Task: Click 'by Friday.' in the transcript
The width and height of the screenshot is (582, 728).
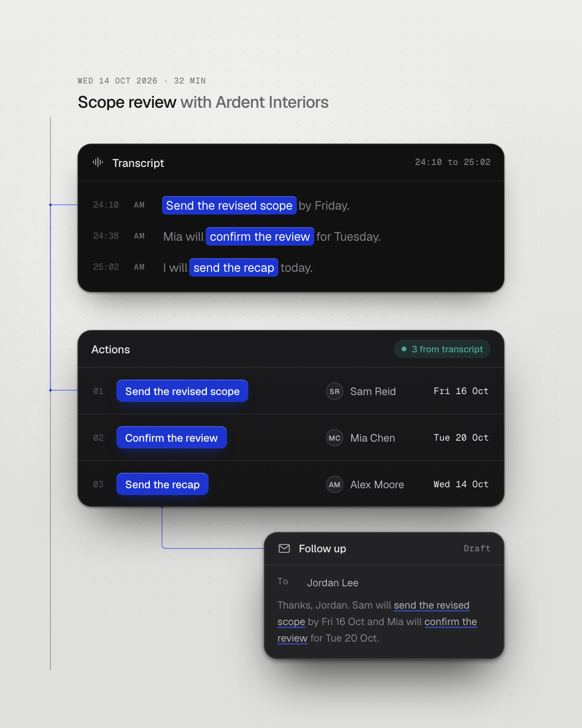Action: coord(324,205)
